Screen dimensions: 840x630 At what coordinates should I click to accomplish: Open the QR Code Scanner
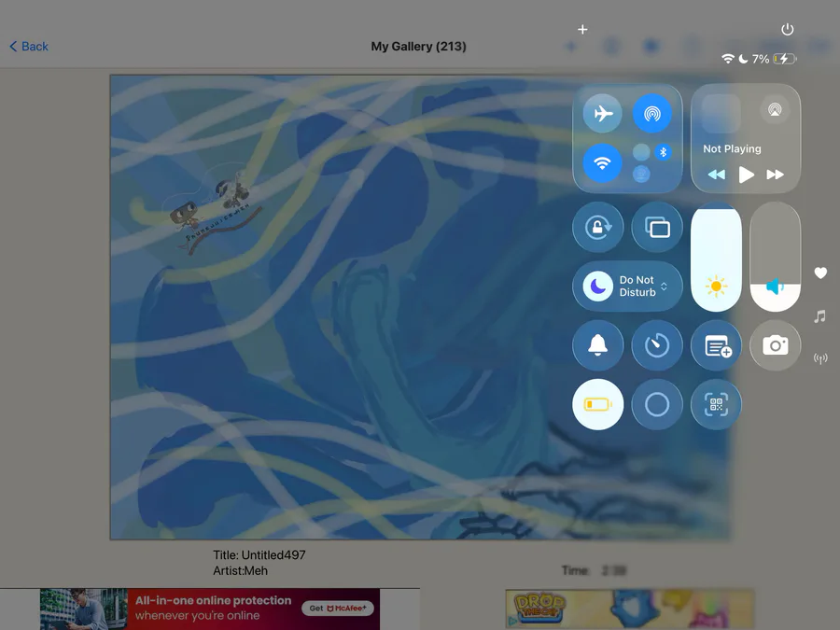(x=716, y=404)
